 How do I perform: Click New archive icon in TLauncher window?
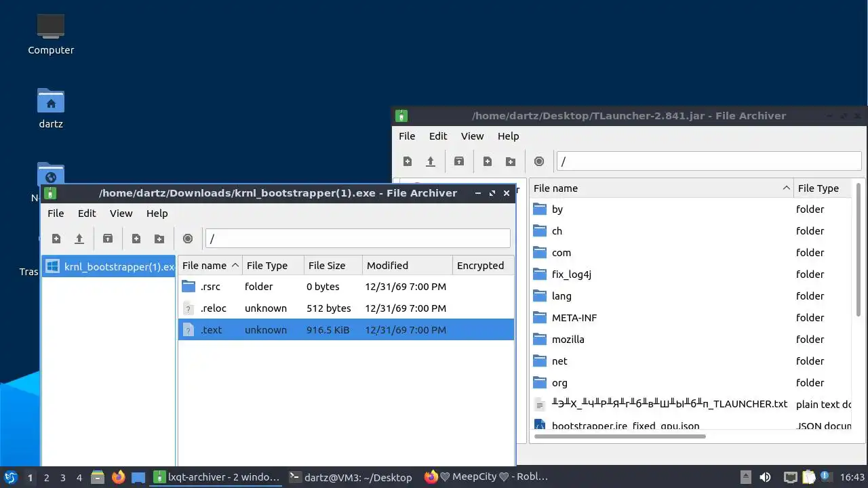point(408,161)
